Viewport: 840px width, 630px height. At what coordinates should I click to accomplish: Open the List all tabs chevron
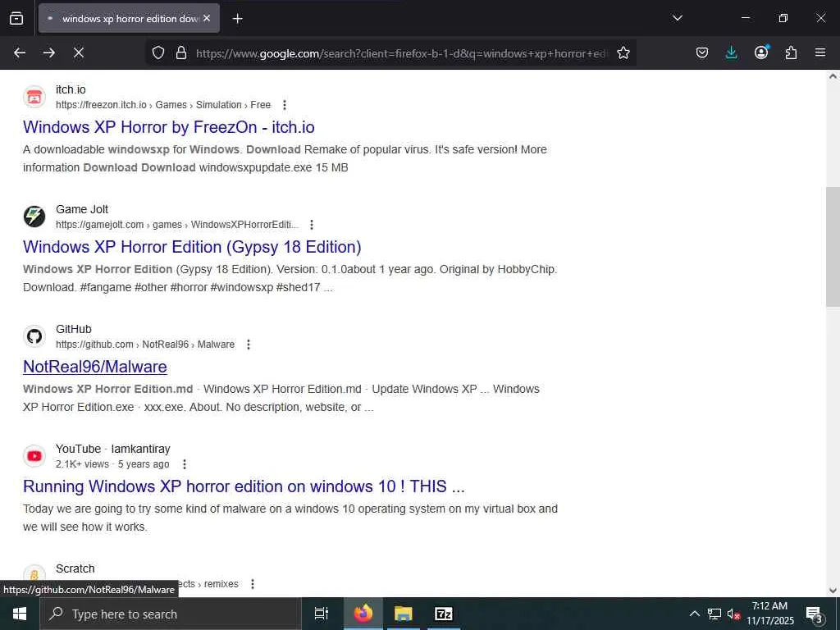pyautogui.click(x=677, y=18)
